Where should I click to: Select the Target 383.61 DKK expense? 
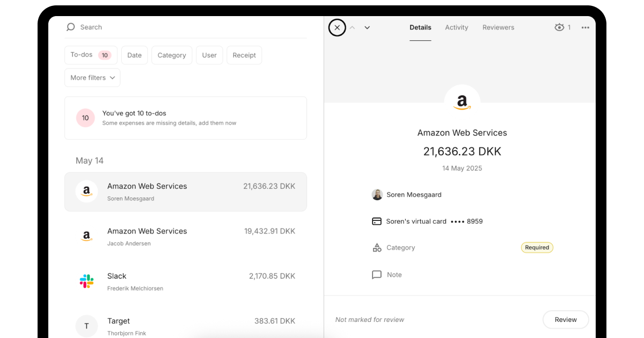186,326
